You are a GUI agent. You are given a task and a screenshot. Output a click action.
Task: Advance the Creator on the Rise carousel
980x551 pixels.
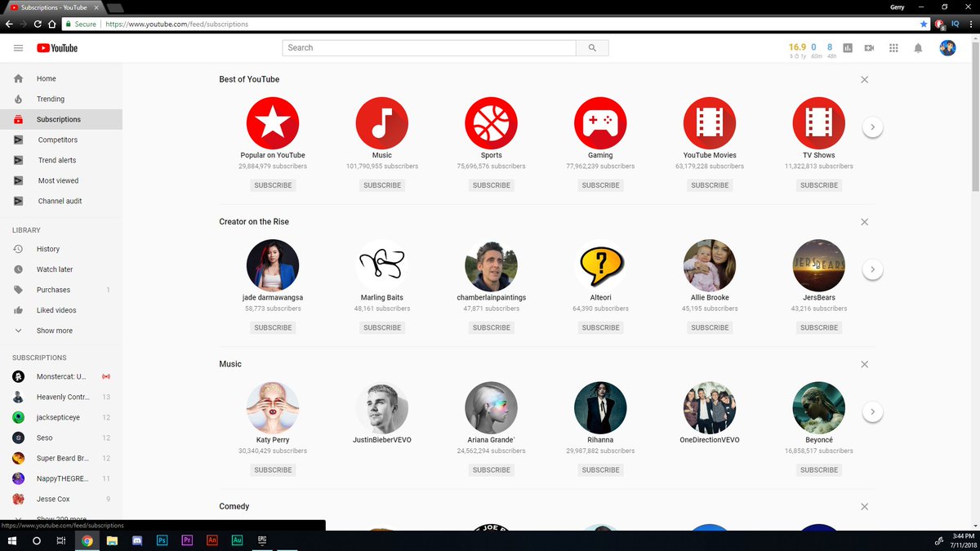pos(872,269)
